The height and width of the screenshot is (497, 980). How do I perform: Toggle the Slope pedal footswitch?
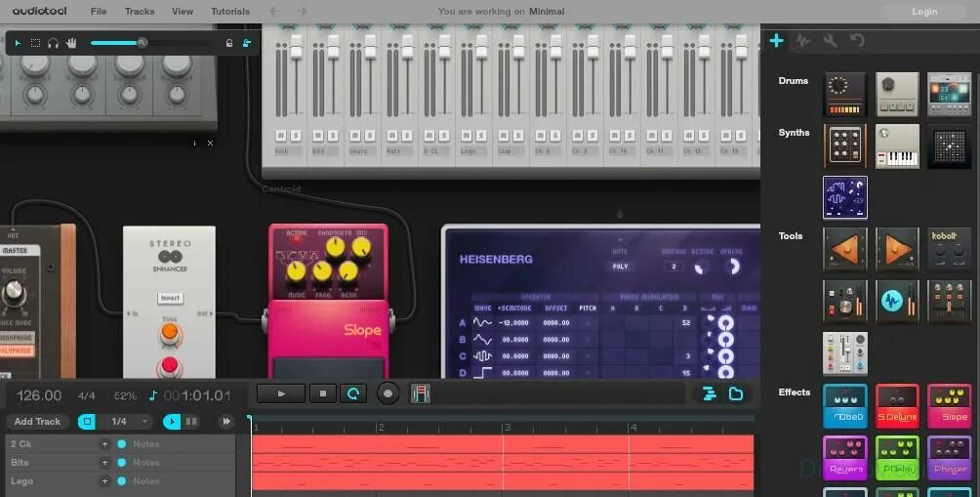pos(328,368)
